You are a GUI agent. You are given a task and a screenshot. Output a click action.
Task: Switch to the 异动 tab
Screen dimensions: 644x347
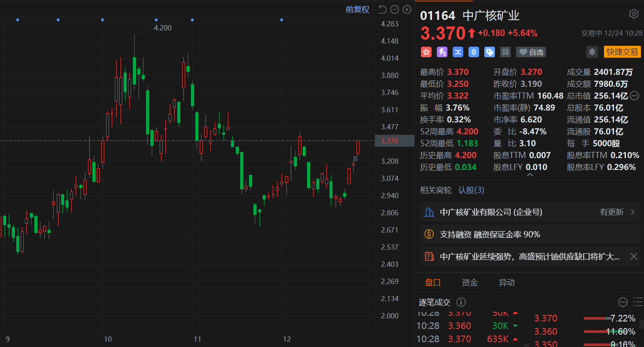click(506, 283)
